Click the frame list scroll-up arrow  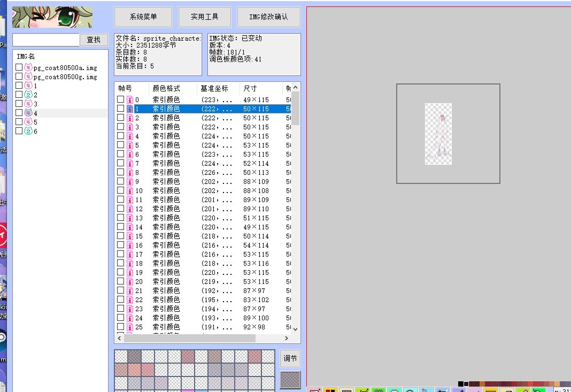[295, 87]
